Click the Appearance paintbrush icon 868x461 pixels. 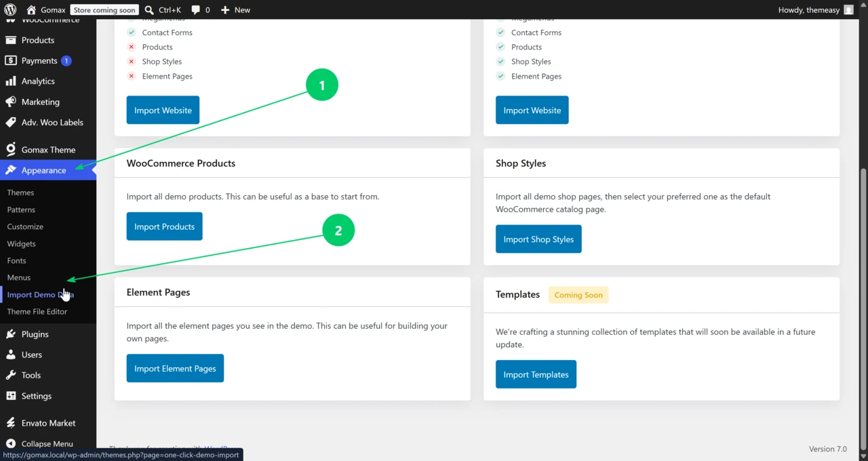pos(11,170)
